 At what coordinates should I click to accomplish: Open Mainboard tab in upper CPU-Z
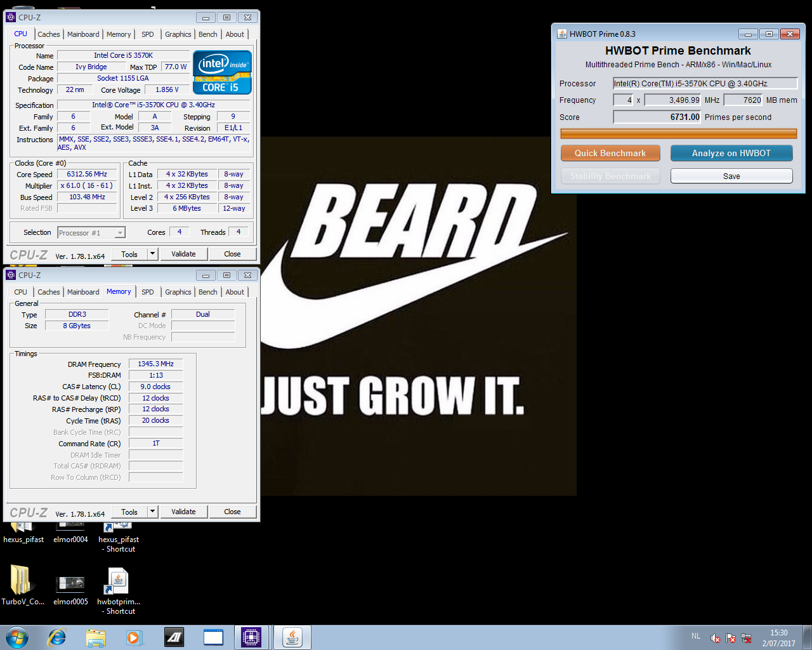pos(83,34)
